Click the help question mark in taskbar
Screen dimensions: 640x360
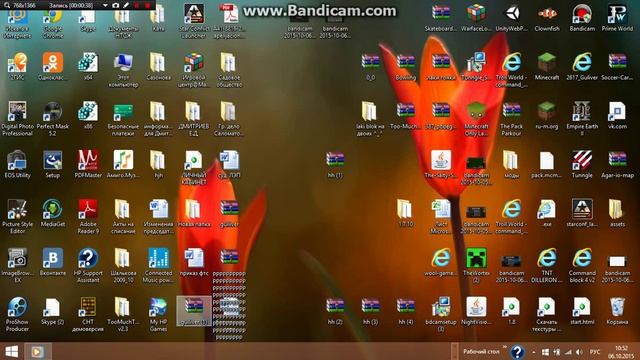pyautogui.click(x=517, y=351)
